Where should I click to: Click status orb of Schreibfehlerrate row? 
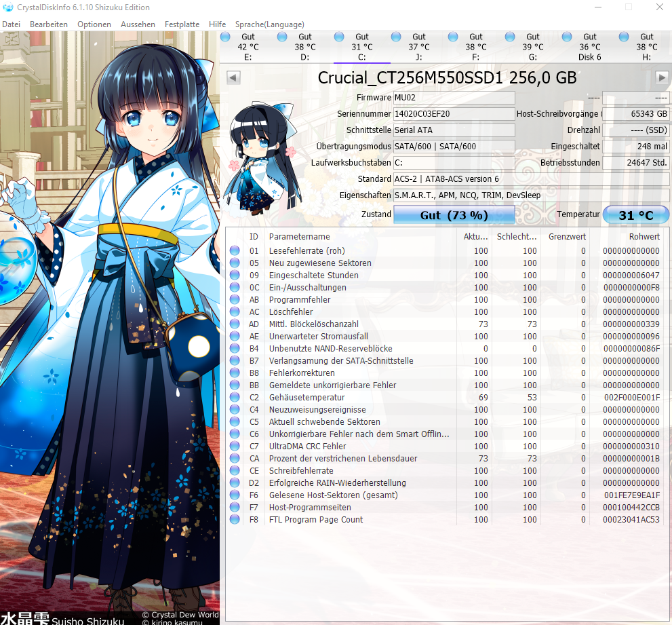[235, 470]
